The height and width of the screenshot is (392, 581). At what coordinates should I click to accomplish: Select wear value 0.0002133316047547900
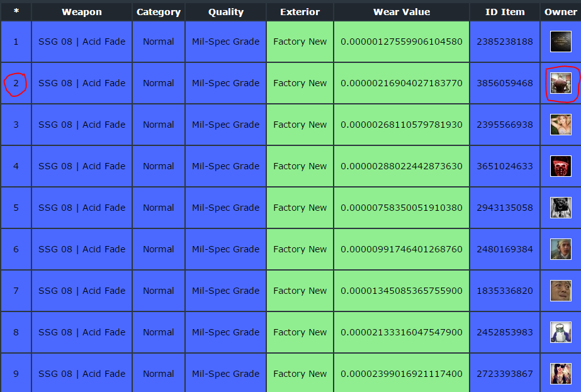tap(402, 332)
